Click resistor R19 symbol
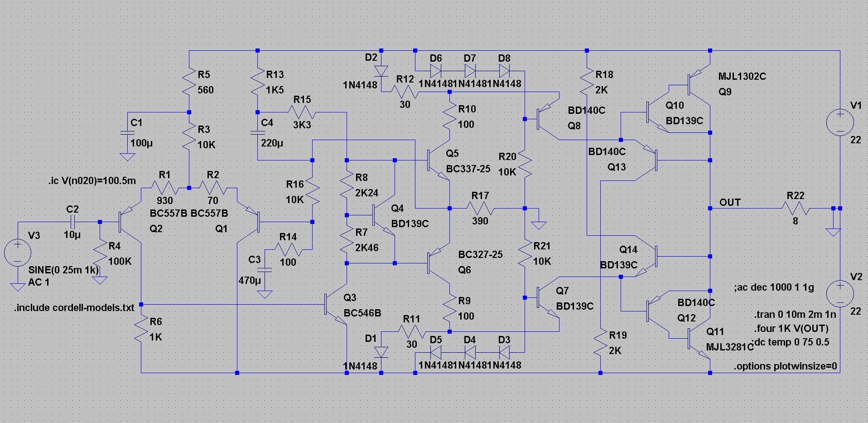 [x=600, y=342]
